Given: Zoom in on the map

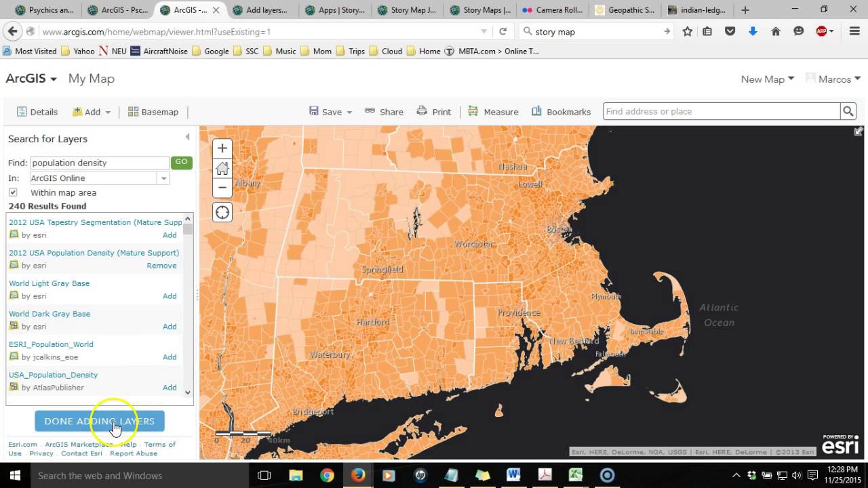Looking at the screenshot, I should coord(222,148).
